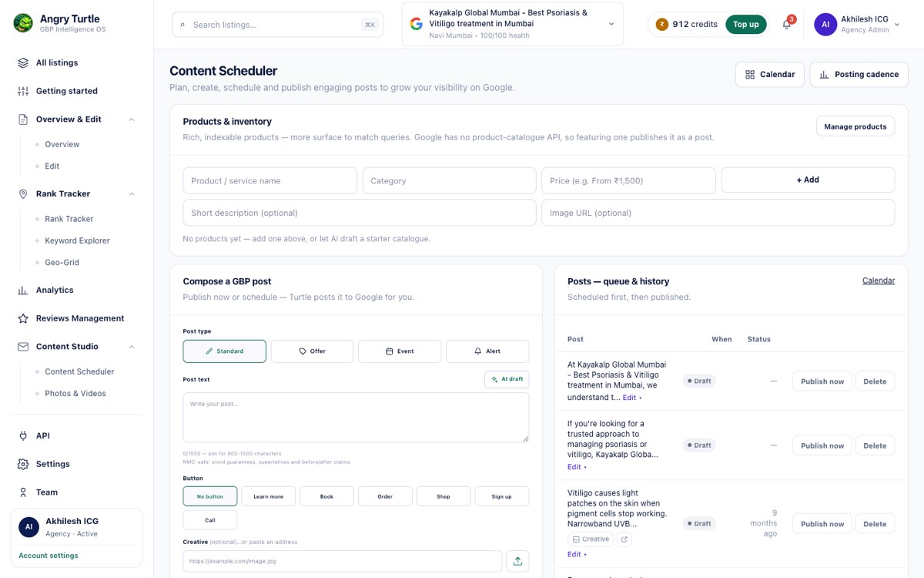Screen dimensions: 924x578
Task: Click the upload creative image icon
Action: [x=517, y=561]
